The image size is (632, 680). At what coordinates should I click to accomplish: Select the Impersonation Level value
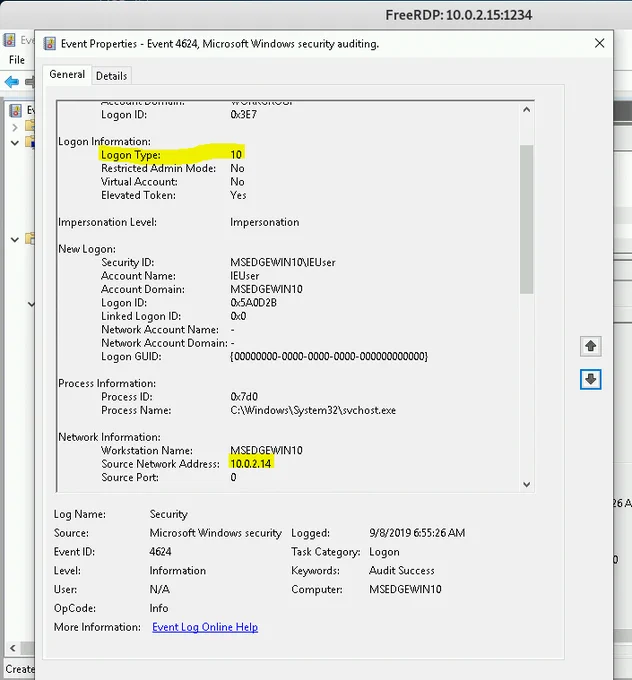coord(264,222)
